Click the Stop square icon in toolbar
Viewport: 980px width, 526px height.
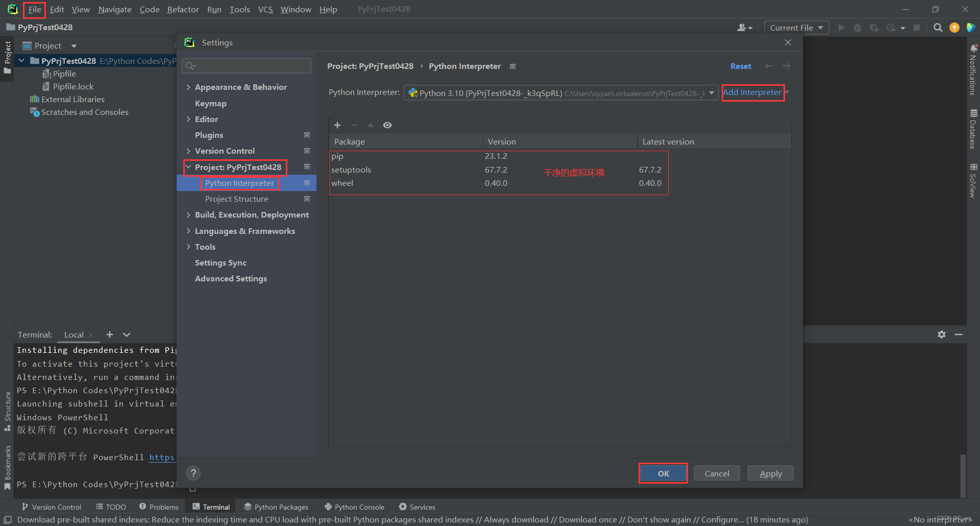coord(917,28)
